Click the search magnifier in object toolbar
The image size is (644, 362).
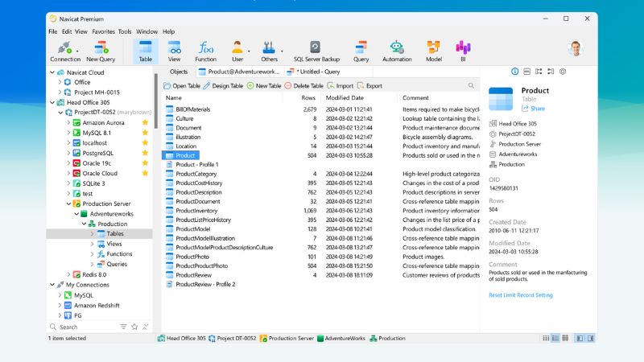click(x=471, y=86)
